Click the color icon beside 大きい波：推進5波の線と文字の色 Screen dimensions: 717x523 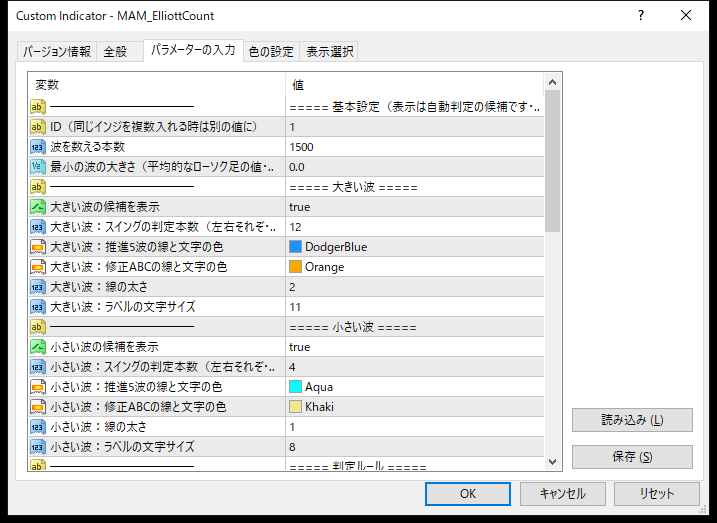click(x=38, y=247)
